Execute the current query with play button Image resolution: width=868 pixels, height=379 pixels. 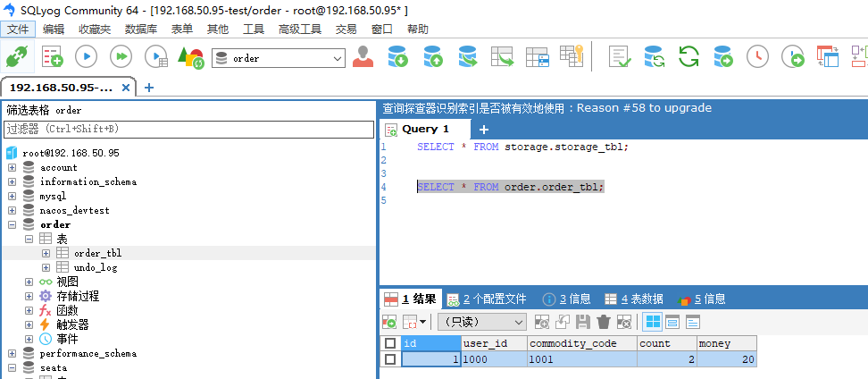87,56
